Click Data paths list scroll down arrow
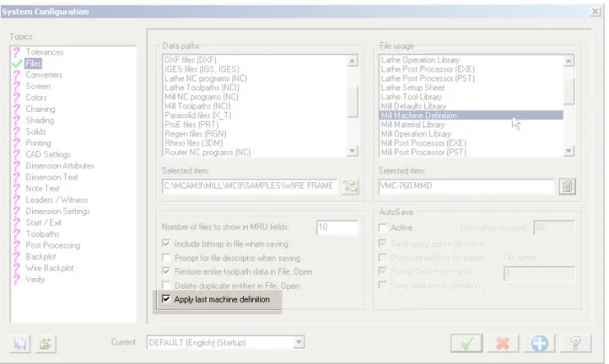Viewport: 609px width, 364px height. point(352,151)
